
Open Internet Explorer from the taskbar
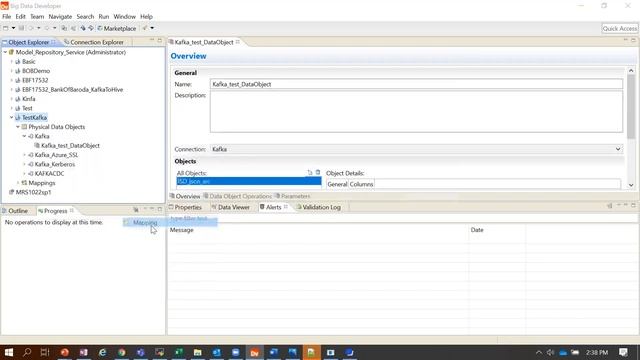click(102, 352)
